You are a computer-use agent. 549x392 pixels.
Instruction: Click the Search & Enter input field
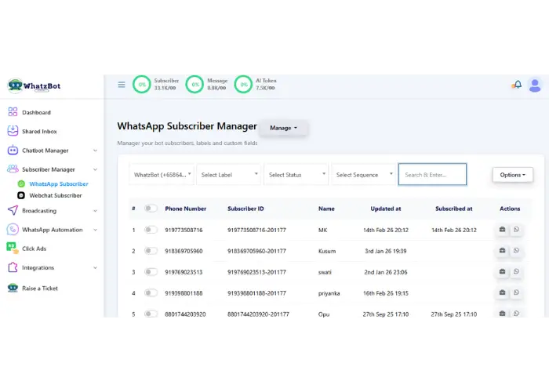[x=432, y=175]
